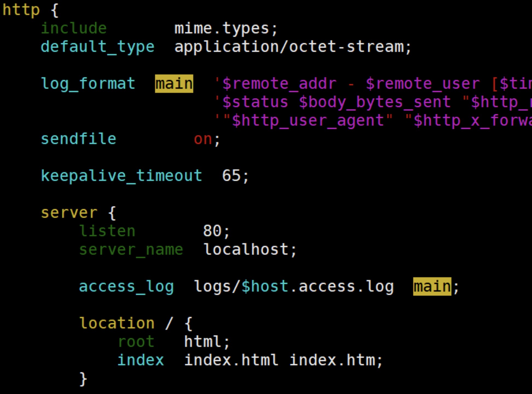Click the opening brace after 'http'
This screenshot has width=532, height=394.
[x=55, y=10]
